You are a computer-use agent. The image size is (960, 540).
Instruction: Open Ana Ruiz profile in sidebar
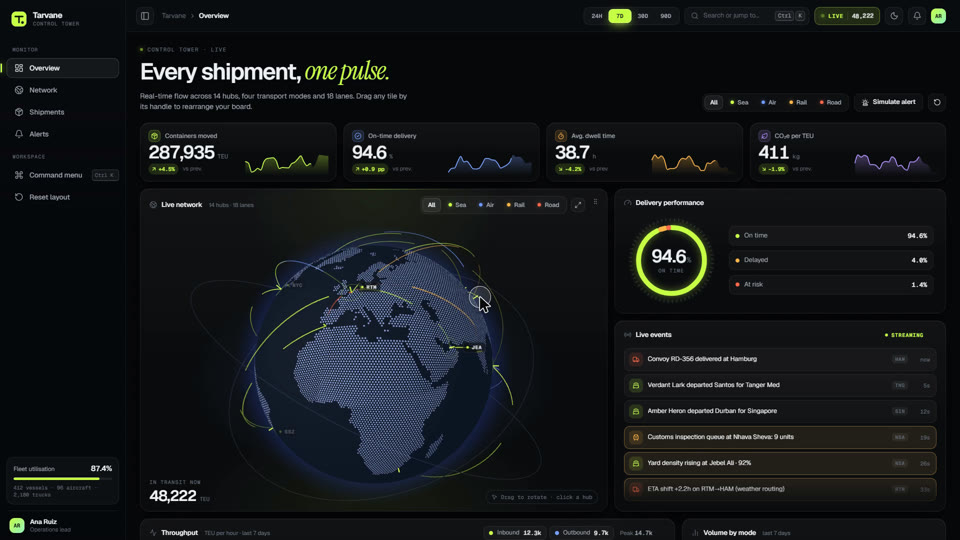[x=62, y=525]
